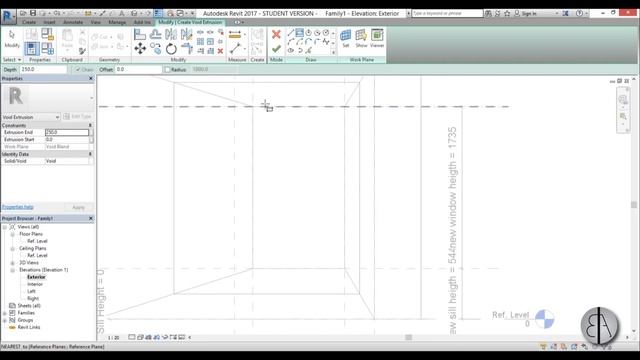Click the Help question mark icon

tap(579, 13)
